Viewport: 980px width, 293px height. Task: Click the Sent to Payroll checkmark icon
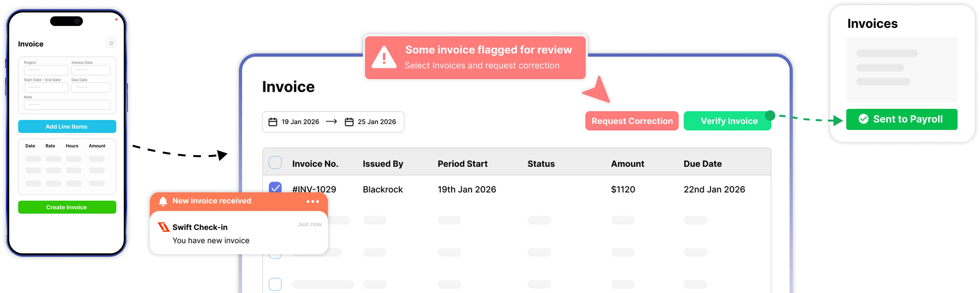[x=863, y=119]
